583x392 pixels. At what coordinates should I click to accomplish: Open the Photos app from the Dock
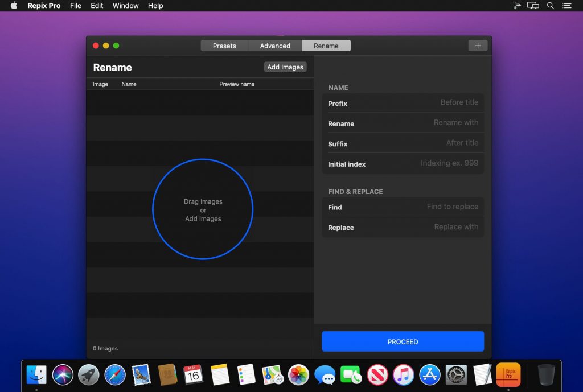(299, 374)
